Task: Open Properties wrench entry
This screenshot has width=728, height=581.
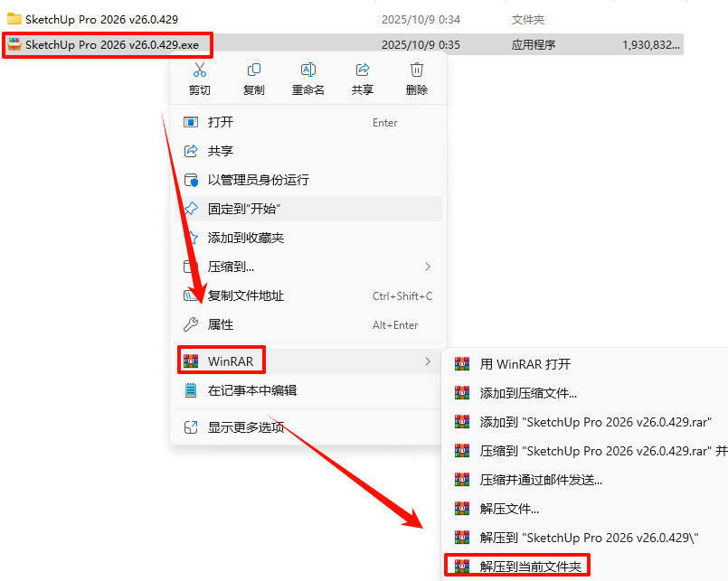Action: pyautogui.click(x=308, y=325)
